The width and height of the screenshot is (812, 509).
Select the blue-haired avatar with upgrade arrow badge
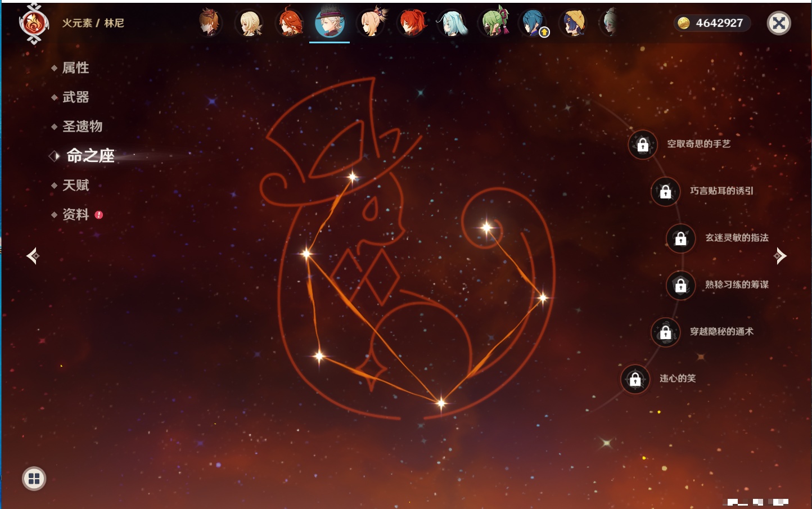coord(533,24)
